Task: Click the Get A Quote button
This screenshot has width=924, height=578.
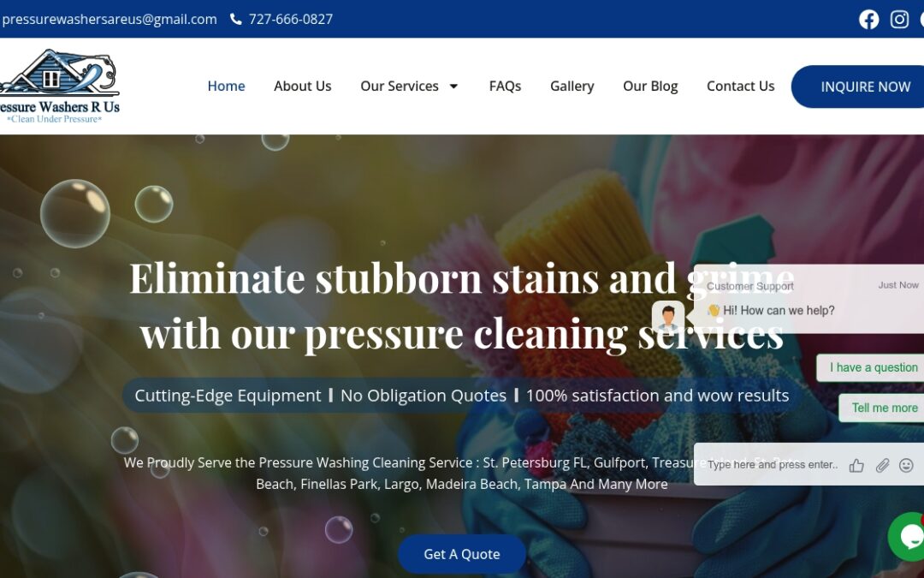Action: tap(462, 554)
